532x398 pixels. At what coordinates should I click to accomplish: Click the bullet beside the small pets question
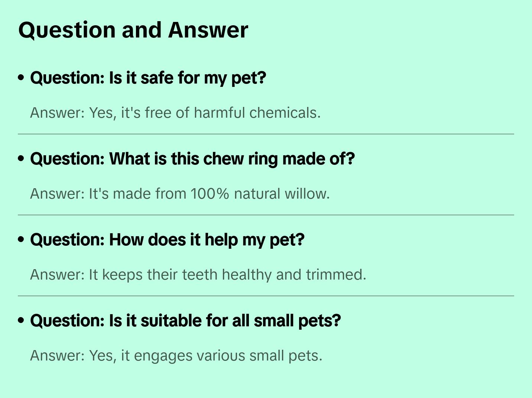tap(21, 320)
